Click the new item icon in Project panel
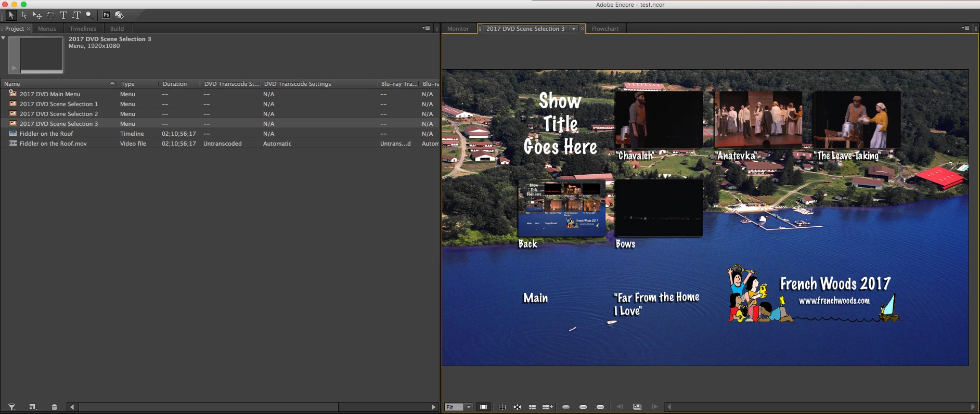Screen dimensions: 980x414 point(33,407)
